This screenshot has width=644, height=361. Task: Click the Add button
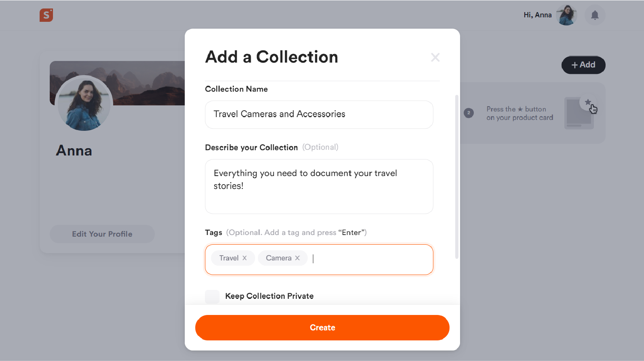583,65
